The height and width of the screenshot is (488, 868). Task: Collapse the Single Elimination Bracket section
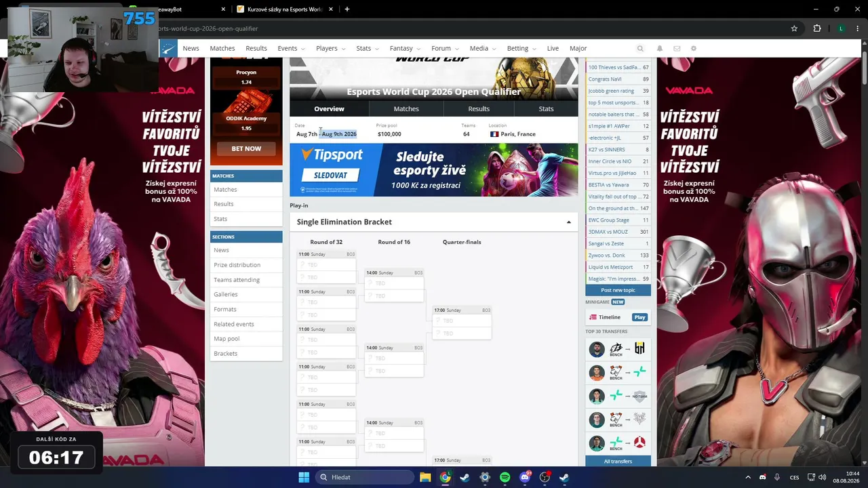pyautogui.click(x=568, y=222)
